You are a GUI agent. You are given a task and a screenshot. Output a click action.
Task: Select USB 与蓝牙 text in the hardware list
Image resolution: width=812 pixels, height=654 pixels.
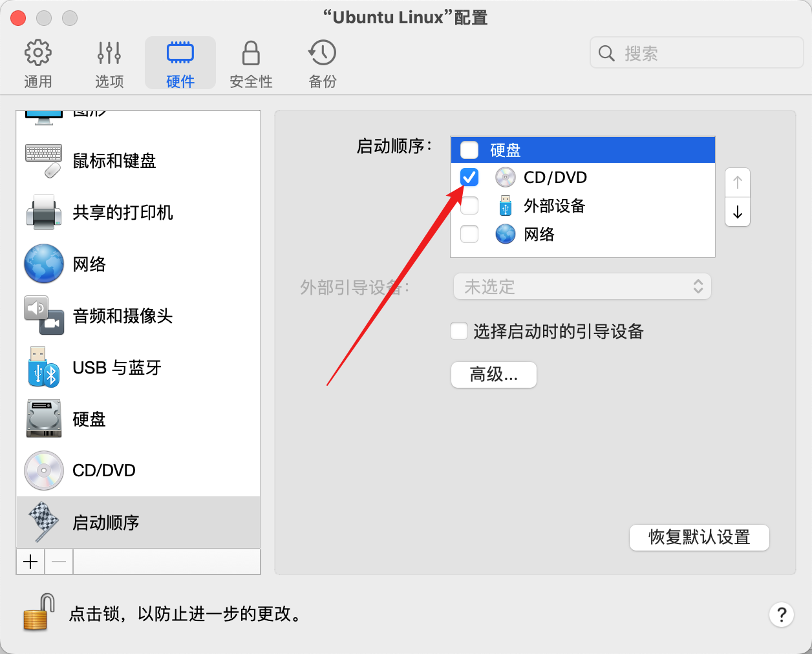(x=117, y=368)
